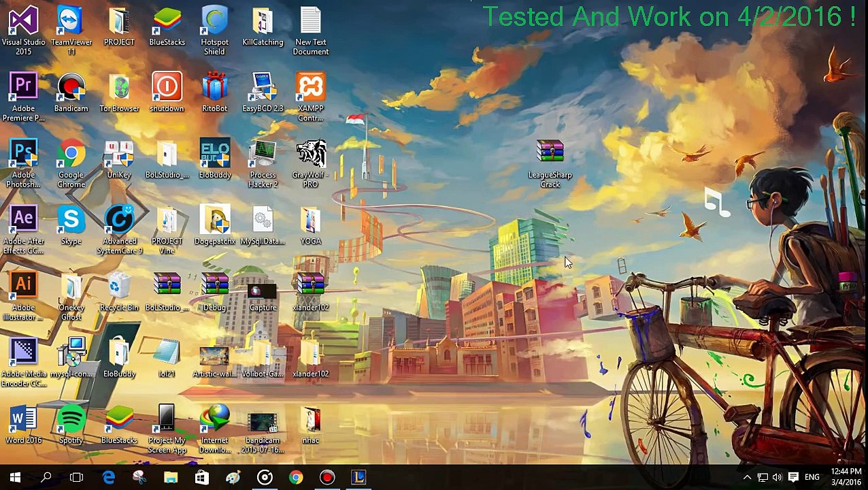Open Process Hacker 2 shortcut
This screenshot has height=490, width=868.
coord(263,163)
